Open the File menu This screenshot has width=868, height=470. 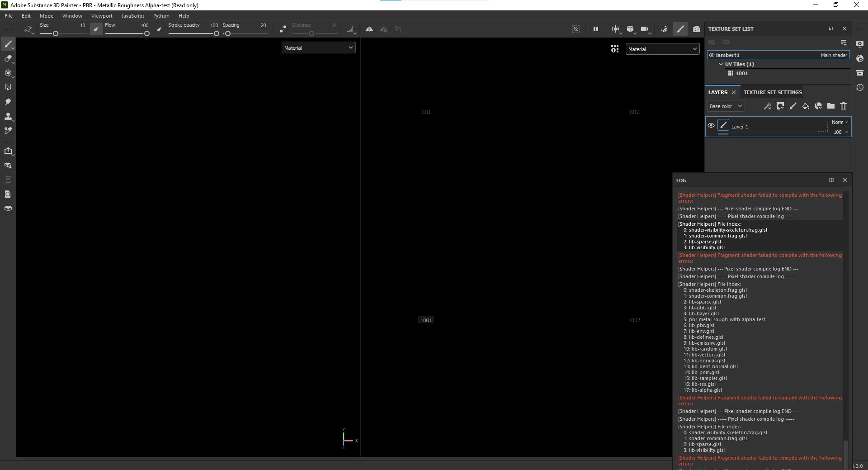pyautogui.click(x=9, y=16)
